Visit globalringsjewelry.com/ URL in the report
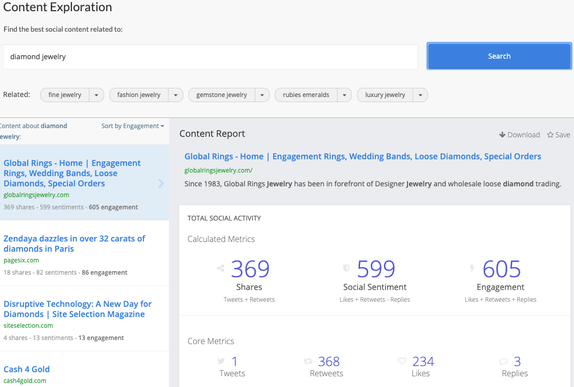Viewport: 574px width, 387px height. click(218, 170)
